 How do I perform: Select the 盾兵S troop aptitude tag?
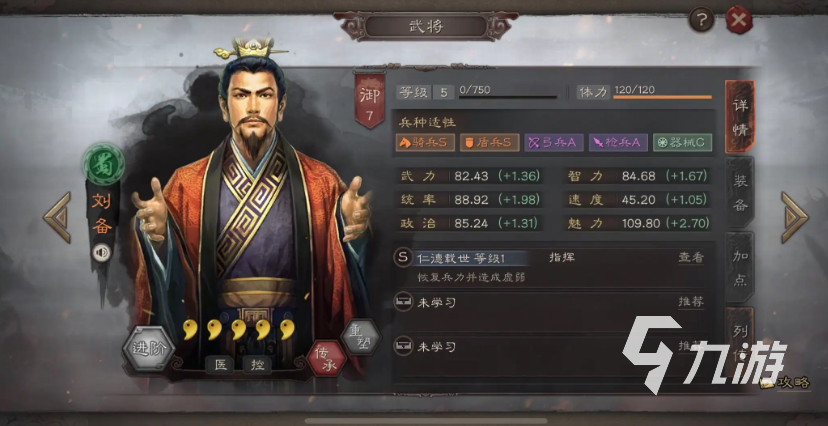490,143
